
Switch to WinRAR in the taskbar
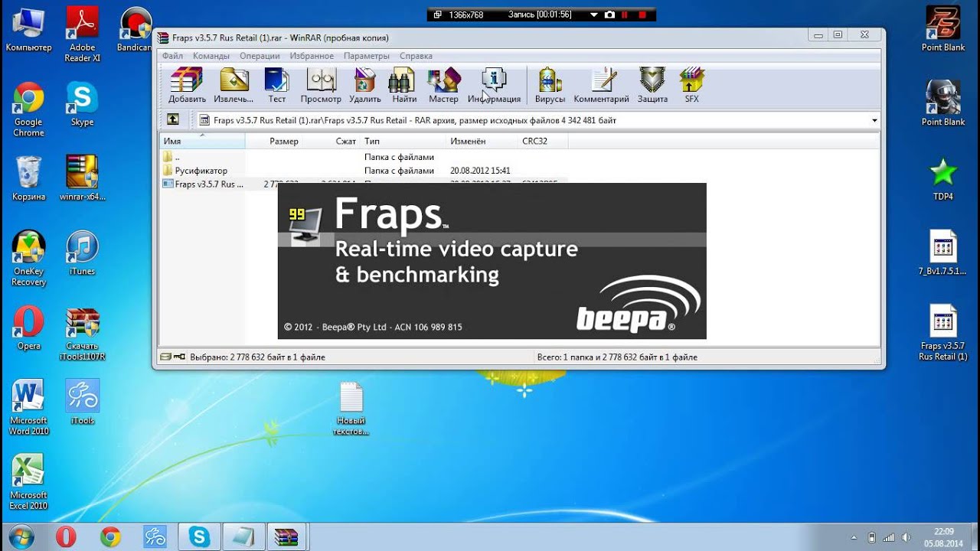286,537
